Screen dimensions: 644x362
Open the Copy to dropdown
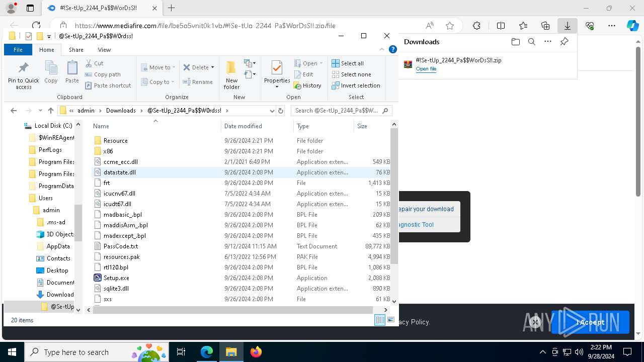tap(157, 82)
